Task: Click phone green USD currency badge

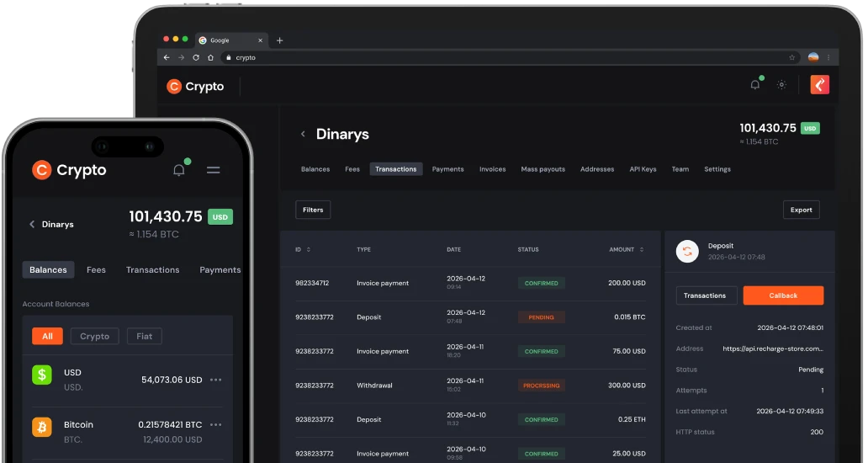Action: [x=220, y=217]
